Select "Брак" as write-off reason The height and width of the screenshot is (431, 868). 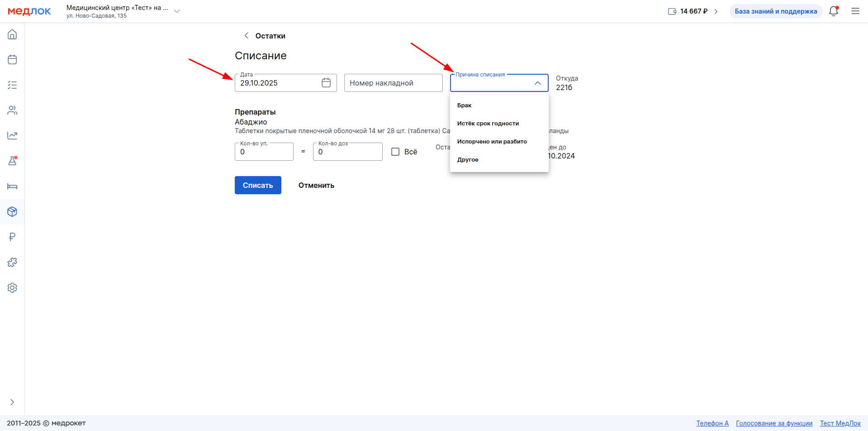(464, 105)
